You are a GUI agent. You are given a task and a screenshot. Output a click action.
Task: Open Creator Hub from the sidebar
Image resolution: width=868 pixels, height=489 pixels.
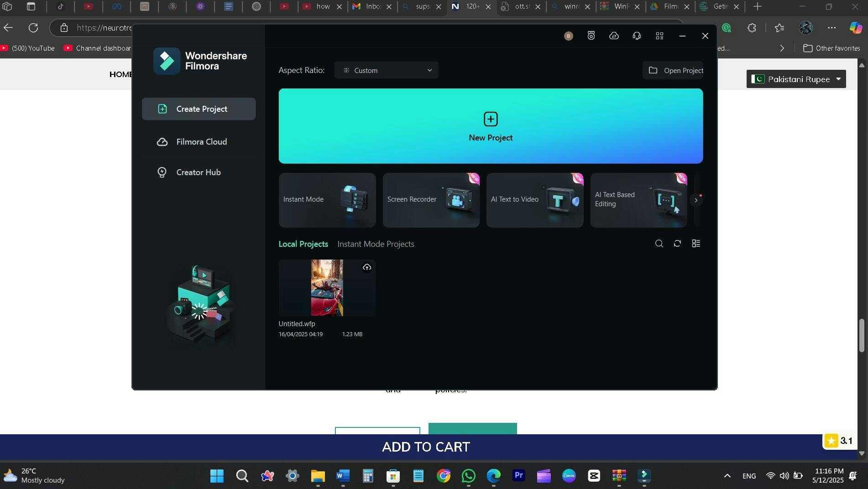(199, 172)
